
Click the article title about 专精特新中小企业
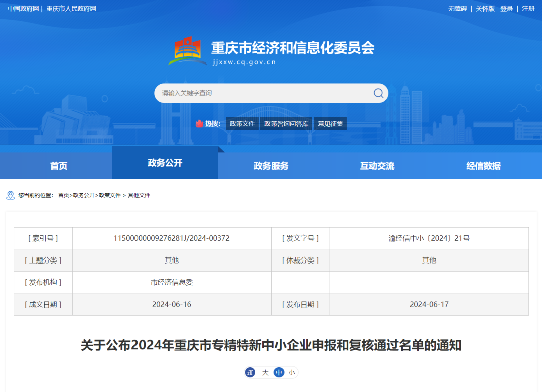271,345
